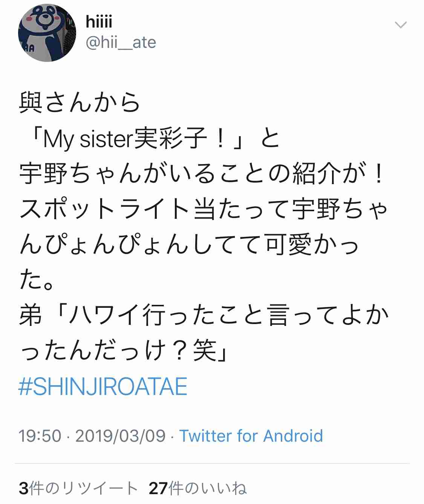Click the likes count number 27
Viewport: 424px width, 504px height.
[158, 488]
